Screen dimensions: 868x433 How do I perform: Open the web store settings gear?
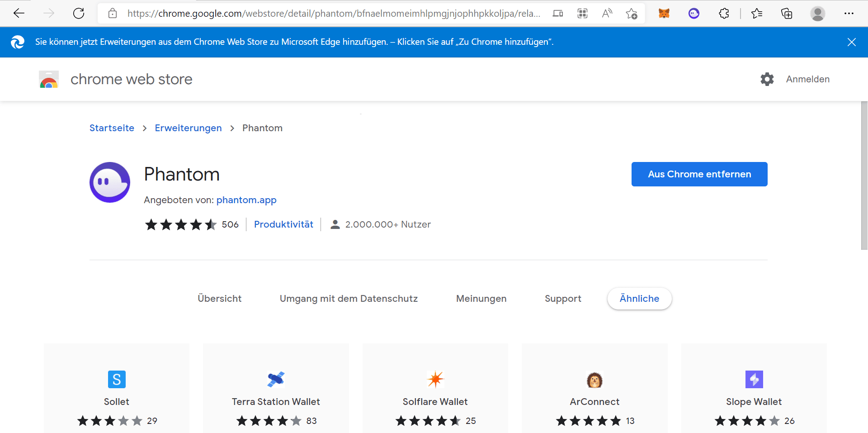coord(767,79)
